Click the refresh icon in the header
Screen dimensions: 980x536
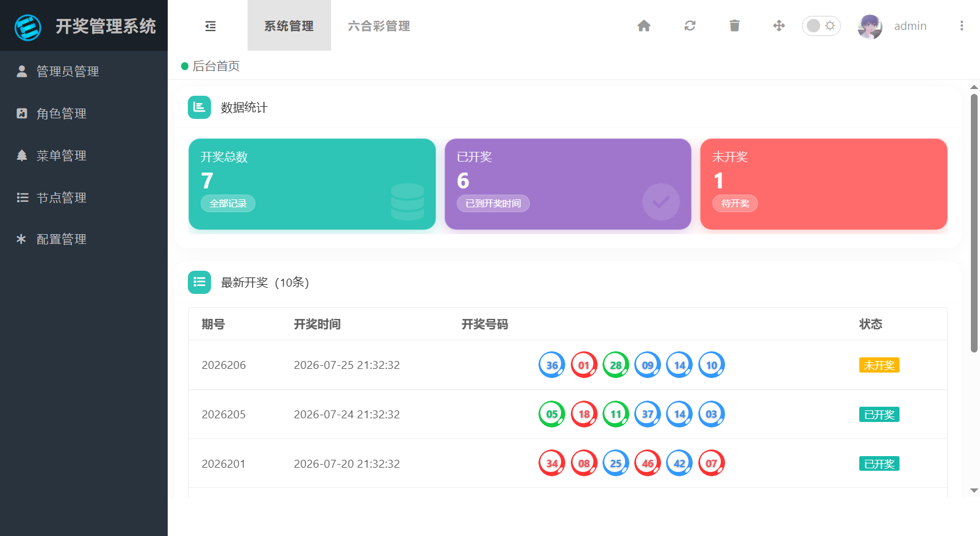click(690, 26)
